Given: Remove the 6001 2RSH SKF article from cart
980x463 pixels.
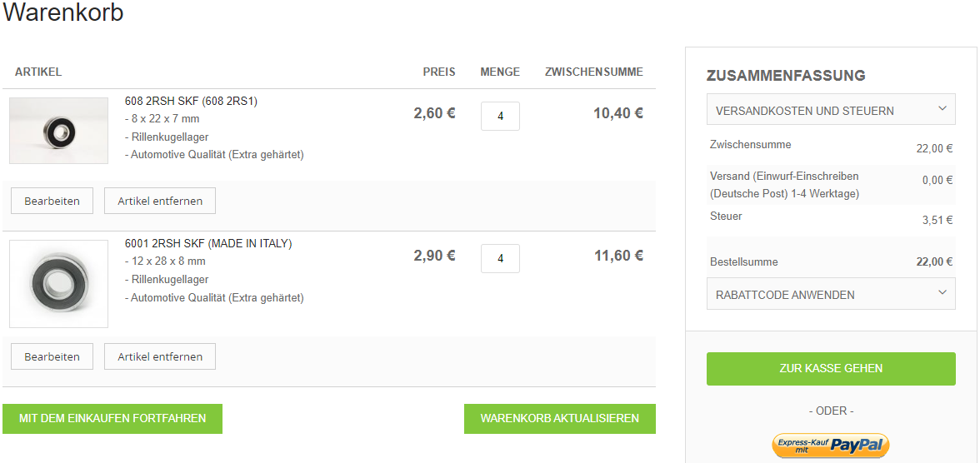Looking at the screenshot, I should [160, 357].
